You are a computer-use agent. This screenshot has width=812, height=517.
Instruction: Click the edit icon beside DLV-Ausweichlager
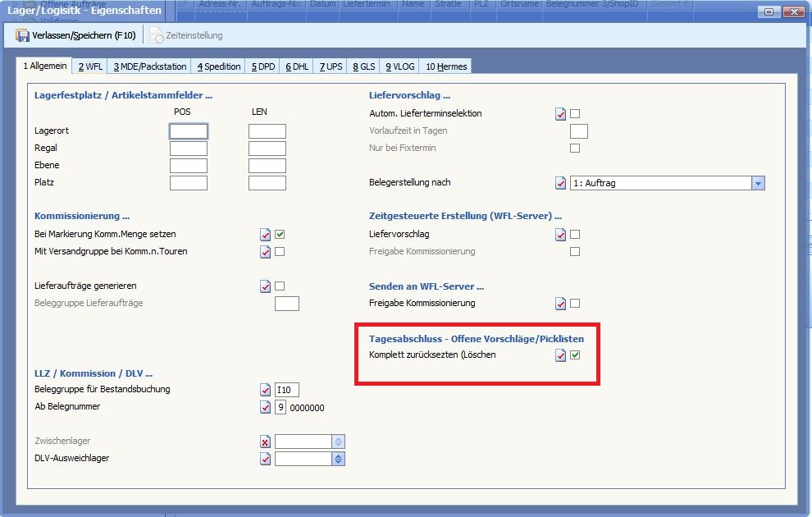(x=266, y=459)
